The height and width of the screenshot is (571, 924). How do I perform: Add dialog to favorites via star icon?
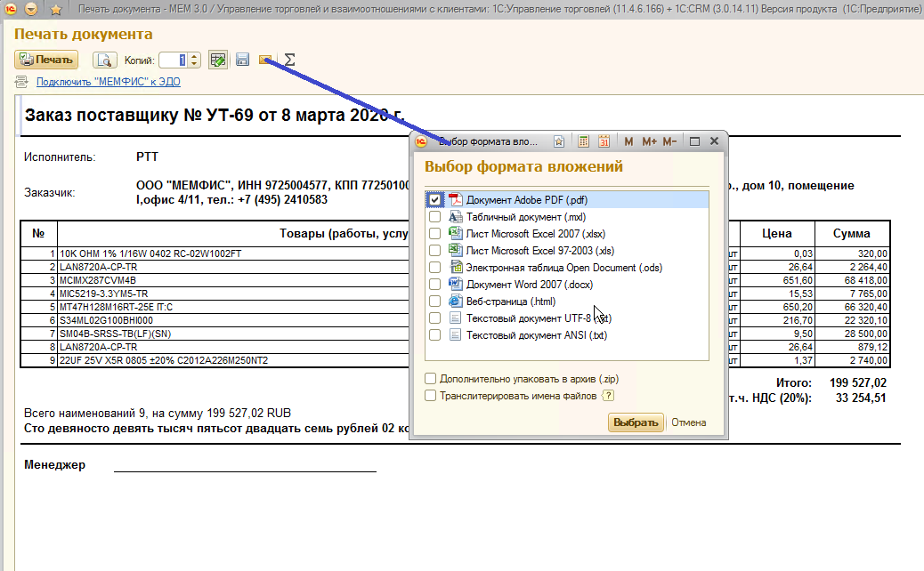click(x=559, y=141)
